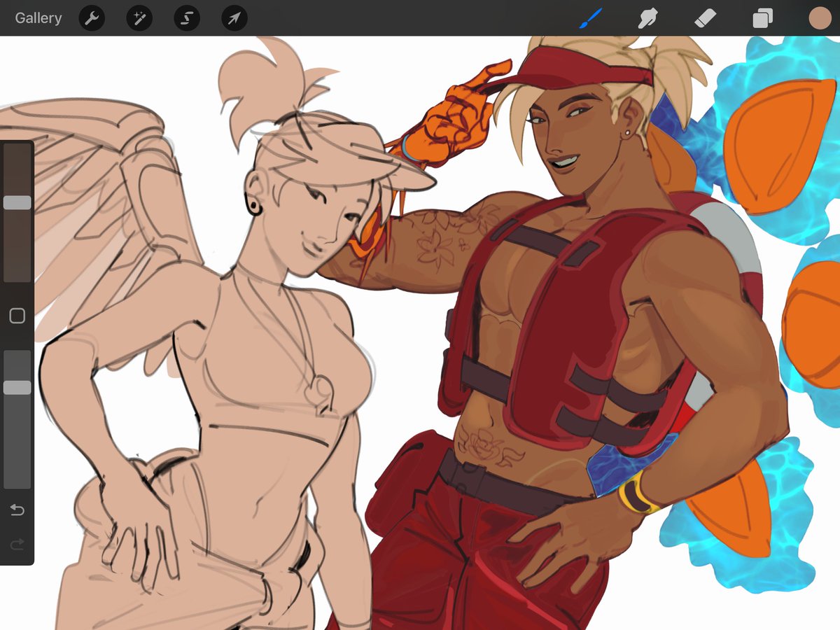Undo the last stroke with sidebar arrow
840x630 pixels.
pos(17,510)
